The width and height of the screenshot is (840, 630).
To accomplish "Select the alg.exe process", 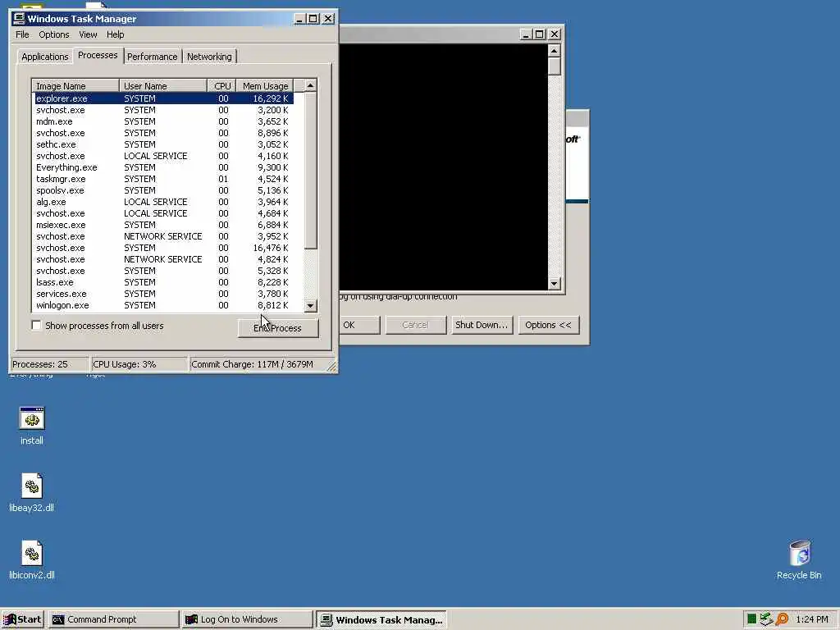I will pyautogui.click(x=163, y=202).
